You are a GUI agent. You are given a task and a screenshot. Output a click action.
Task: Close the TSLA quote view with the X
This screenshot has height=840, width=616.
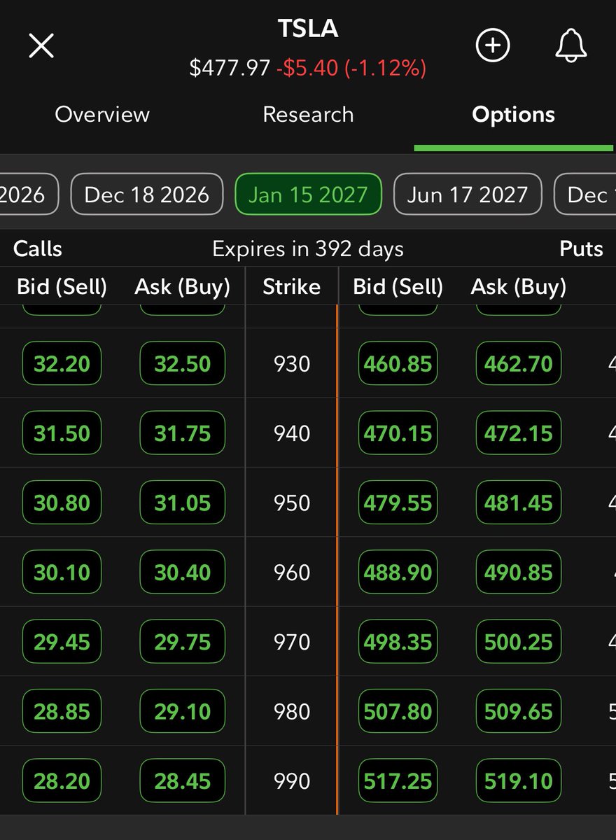[x=41, y=45]
